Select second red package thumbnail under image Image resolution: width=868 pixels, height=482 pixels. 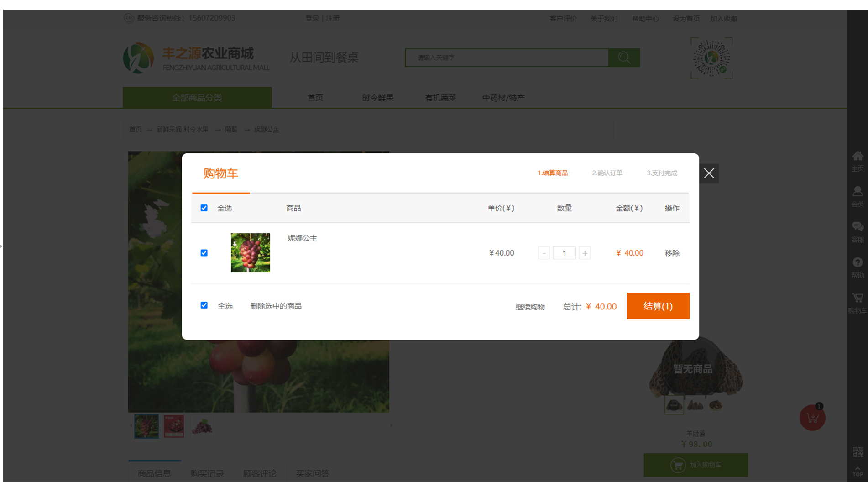(x=174, y=426)
